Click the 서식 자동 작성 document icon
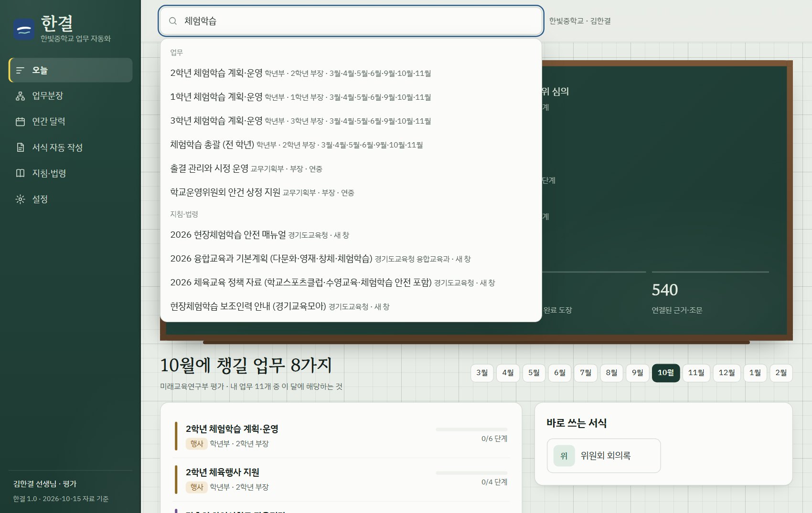 tap(20, 147)
